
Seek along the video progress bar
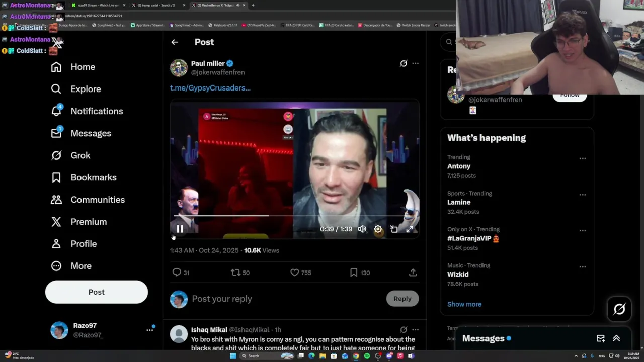click(x=294, y=216)
